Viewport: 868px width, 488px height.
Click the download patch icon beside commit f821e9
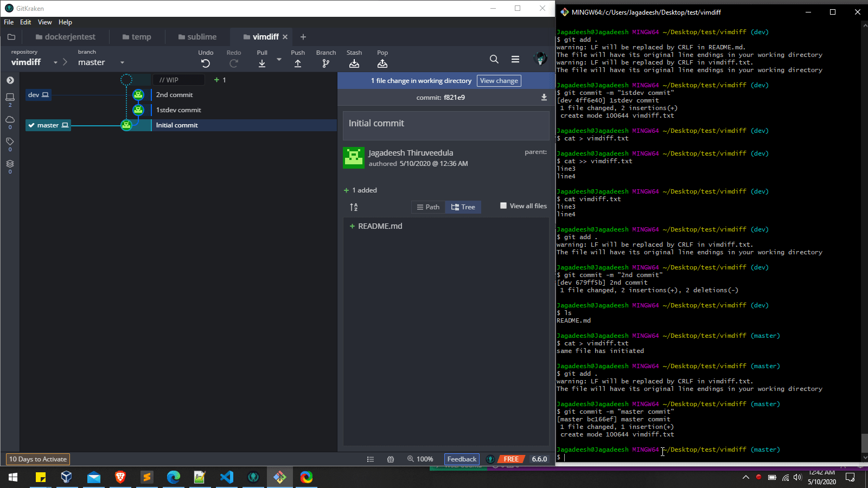(544, 97)
